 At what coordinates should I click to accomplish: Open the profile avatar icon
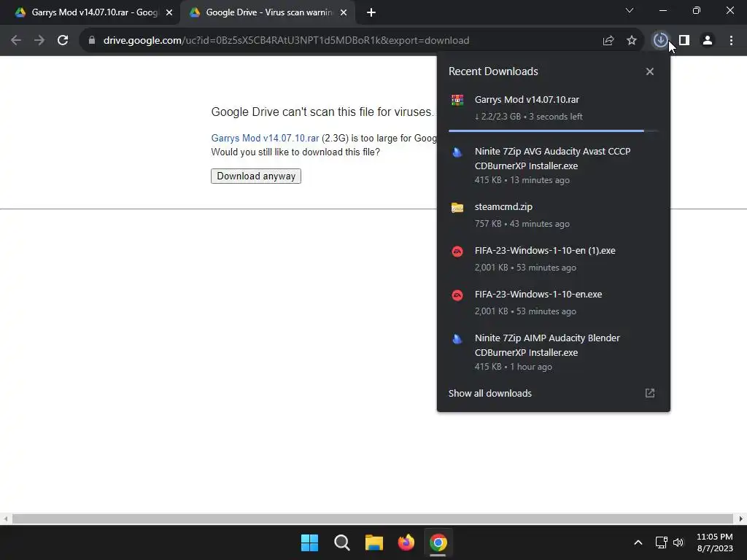[x=708, y=41]
